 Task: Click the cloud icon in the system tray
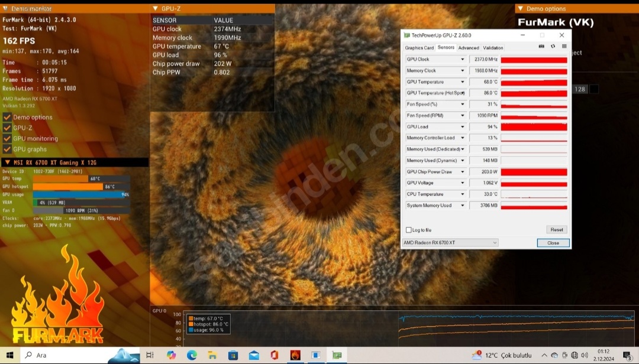tap(554, 355)
